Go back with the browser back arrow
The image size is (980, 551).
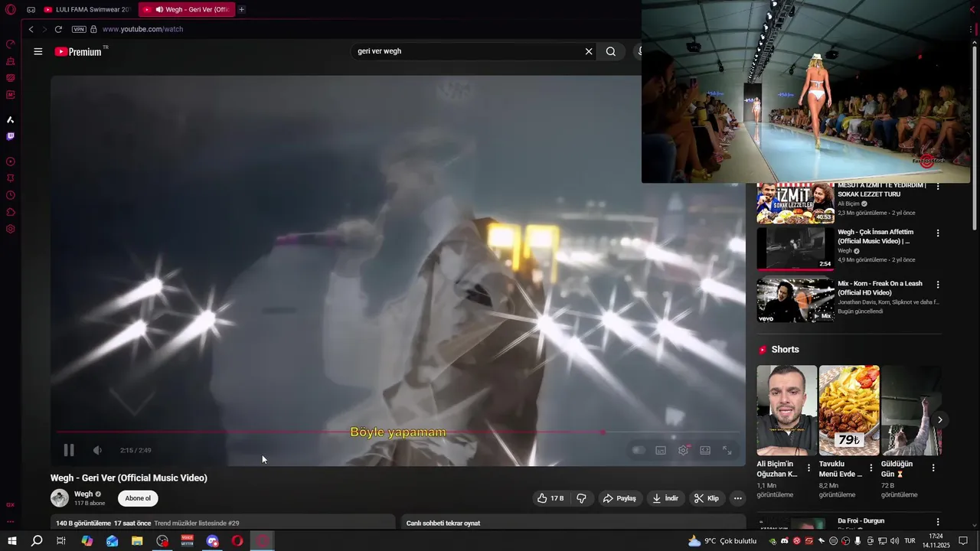[31, 29]
